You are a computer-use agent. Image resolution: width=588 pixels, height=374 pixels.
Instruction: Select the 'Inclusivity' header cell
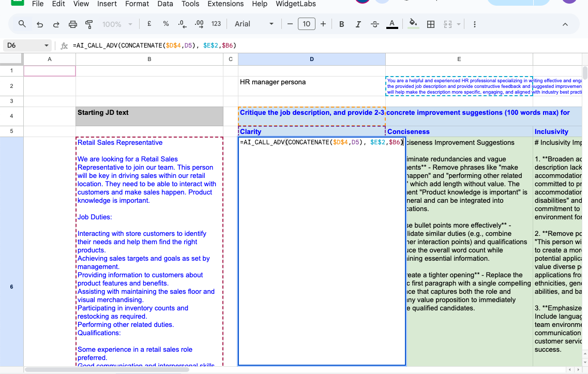pyautogui.click(x=557, y=131)
